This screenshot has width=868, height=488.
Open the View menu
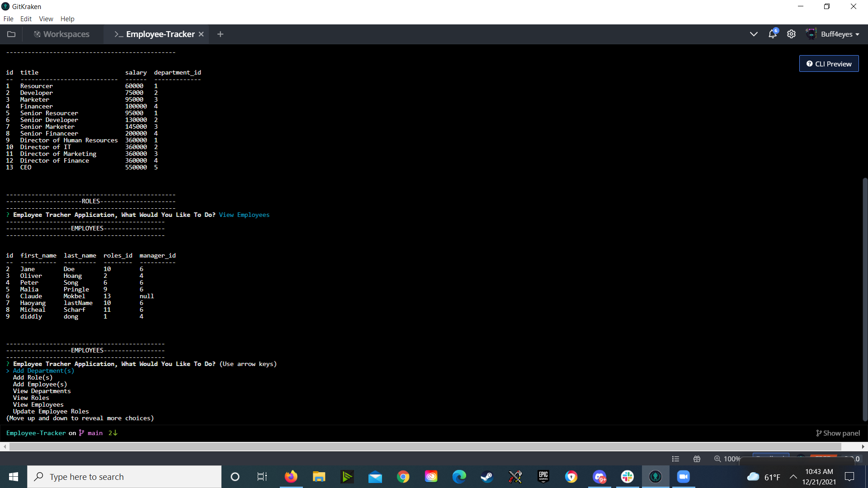[x=46, y=19]
